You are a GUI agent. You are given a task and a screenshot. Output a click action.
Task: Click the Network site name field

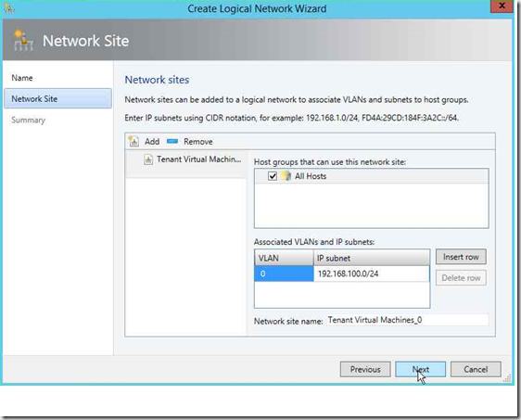coord(407,320)
